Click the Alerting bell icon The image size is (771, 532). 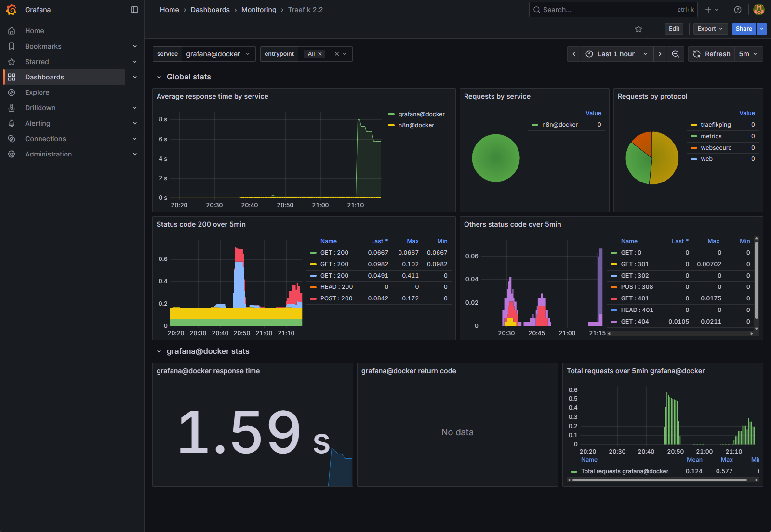pos(12,123)
